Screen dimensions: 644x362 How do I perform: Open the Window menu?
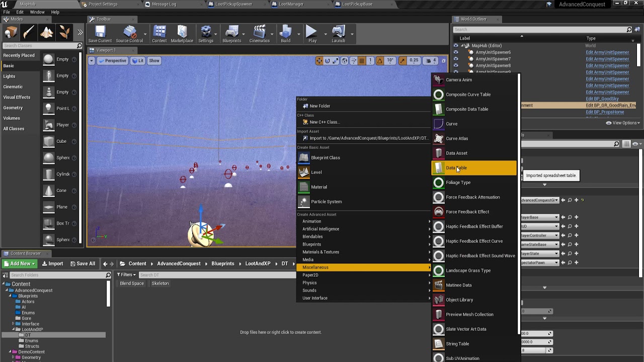(37, 12)
